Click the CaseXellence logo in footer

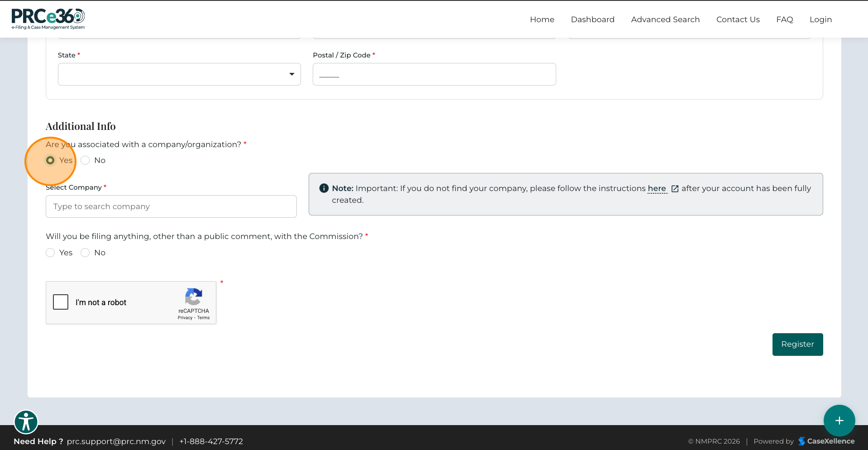coord(826,441)
